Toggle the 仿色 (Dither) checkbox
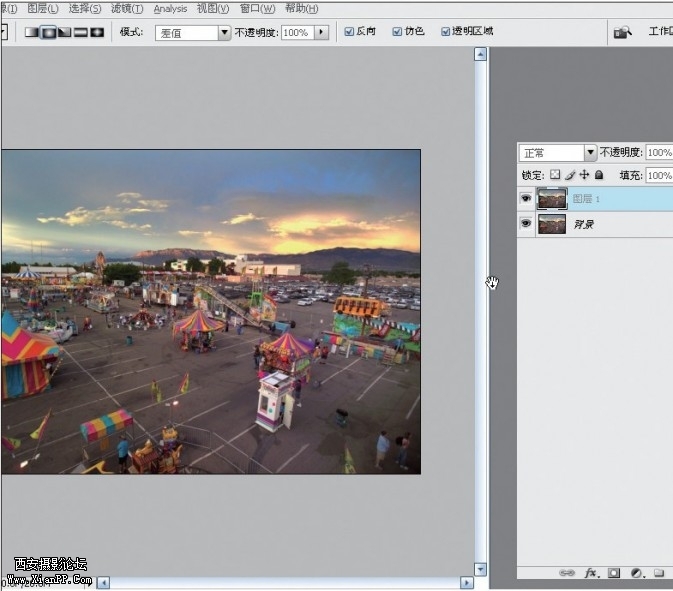Image resolution: width=673 pixels, height=591 pixels. (397, 32)
